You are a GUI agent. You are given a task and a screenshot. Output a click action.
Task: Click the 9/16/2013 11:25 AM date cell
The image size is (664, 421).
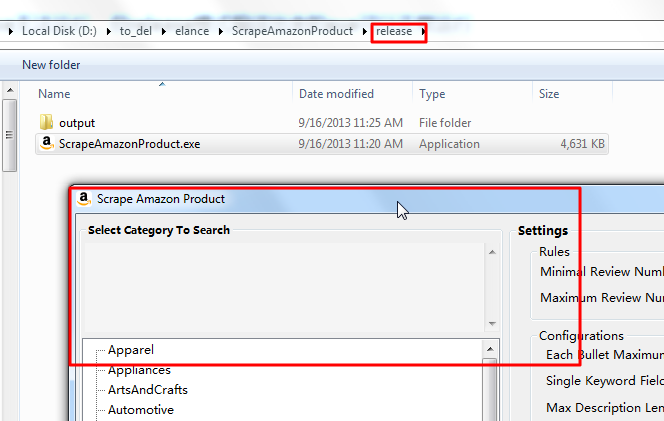350,123
